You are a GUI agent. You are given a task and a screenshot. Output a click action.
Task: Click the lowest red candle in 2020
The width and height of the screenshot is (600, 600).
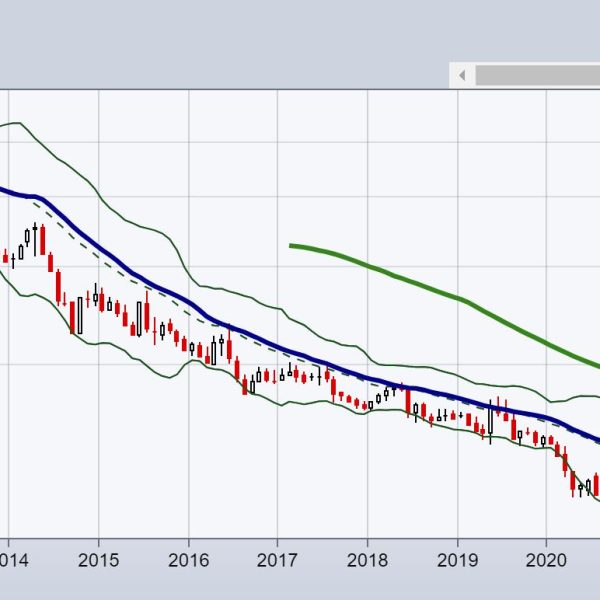pos(574,486)
